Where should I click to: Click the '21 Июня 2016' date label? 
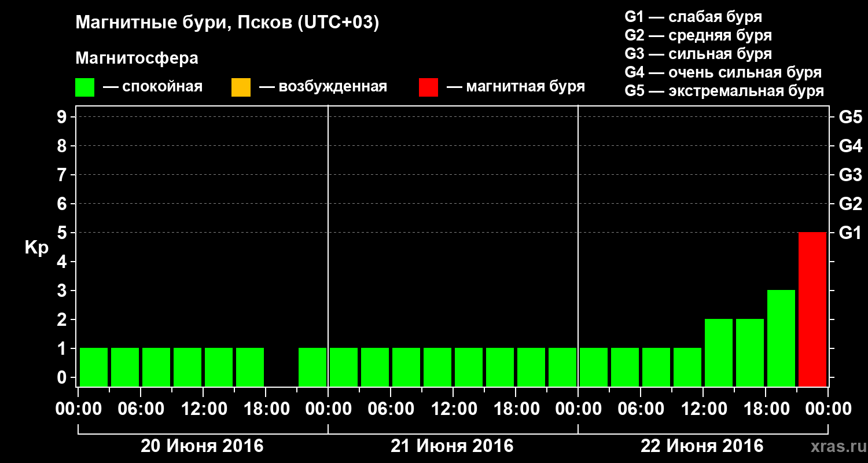pos(453,446)
